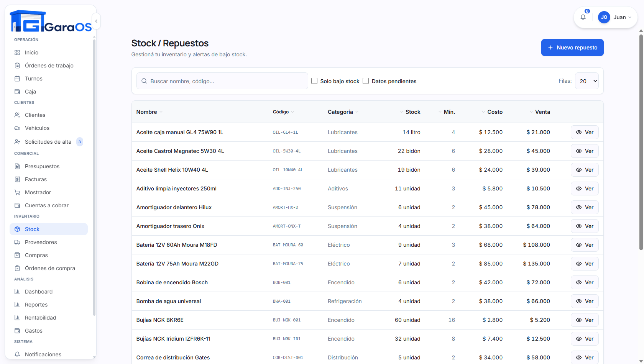Screen dimensions: 644x364
Task: View Amortiguador trasero Onix details
Action: click(x=585, y=226)
